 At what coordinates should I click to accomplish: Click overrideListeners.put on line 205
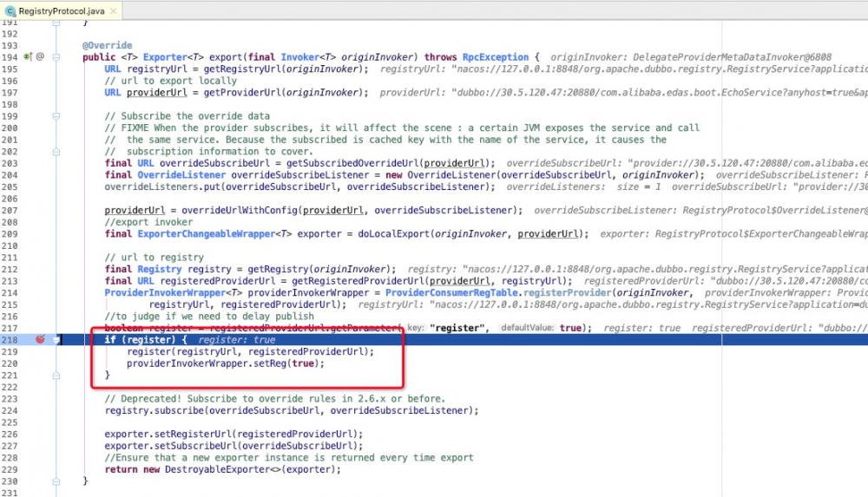(162, 186)
